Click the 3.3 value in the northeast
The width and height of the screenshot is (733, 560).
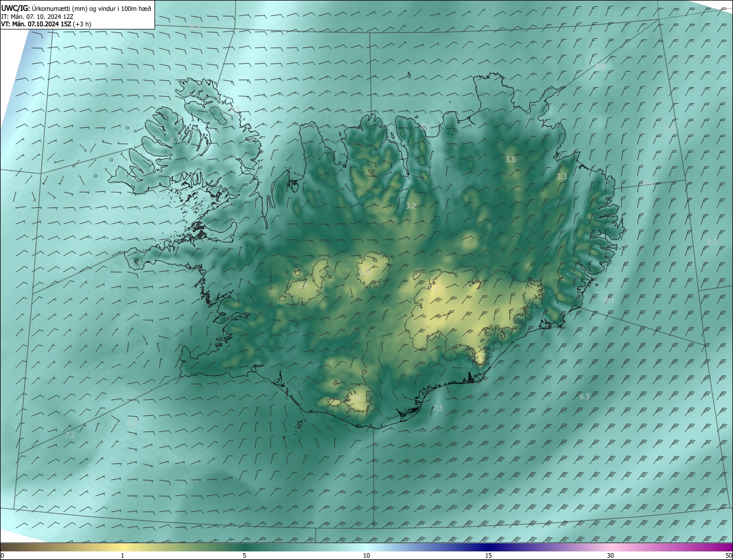(562, 177)
